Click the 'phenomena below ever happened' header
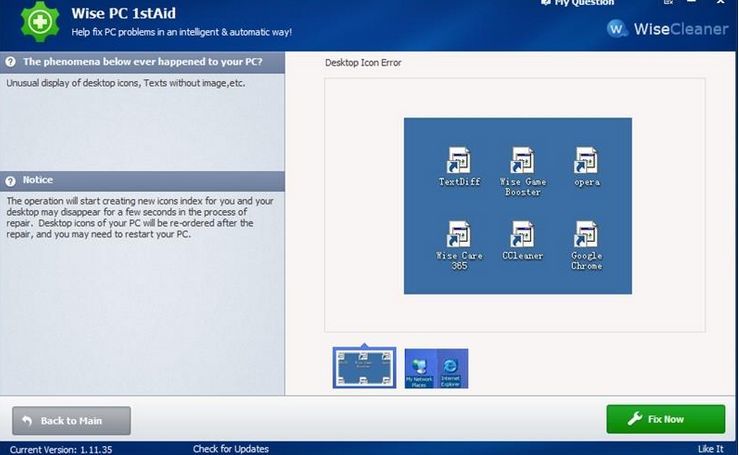This screenshot has width=739, height=455. 142,62
